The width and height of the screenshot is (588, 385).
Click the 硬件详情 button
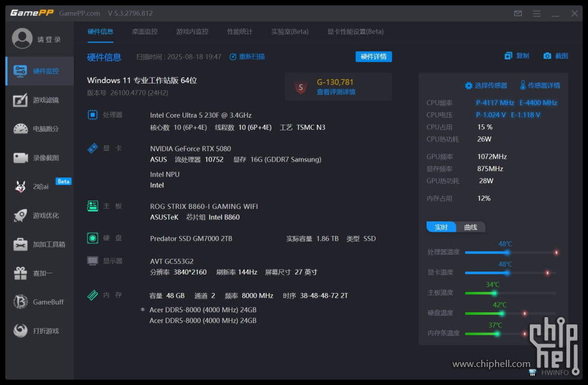(373, 56)
